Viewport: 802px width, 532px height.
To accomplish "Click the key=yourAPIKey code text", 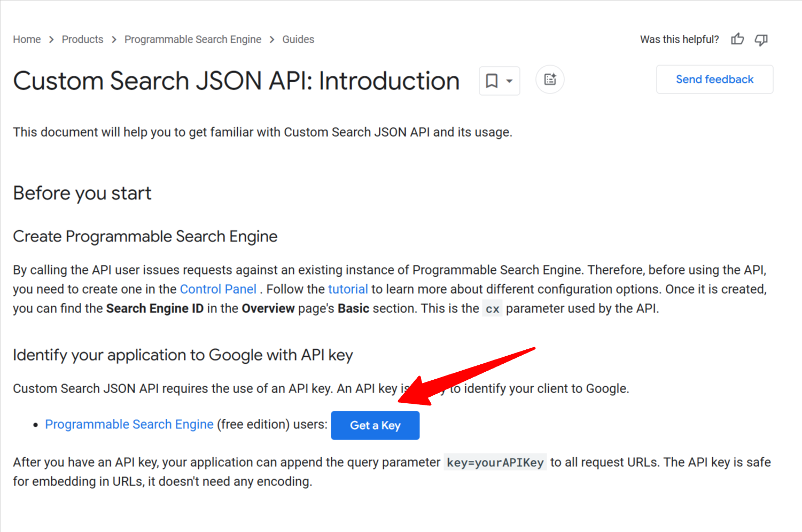I will (495, 463).
